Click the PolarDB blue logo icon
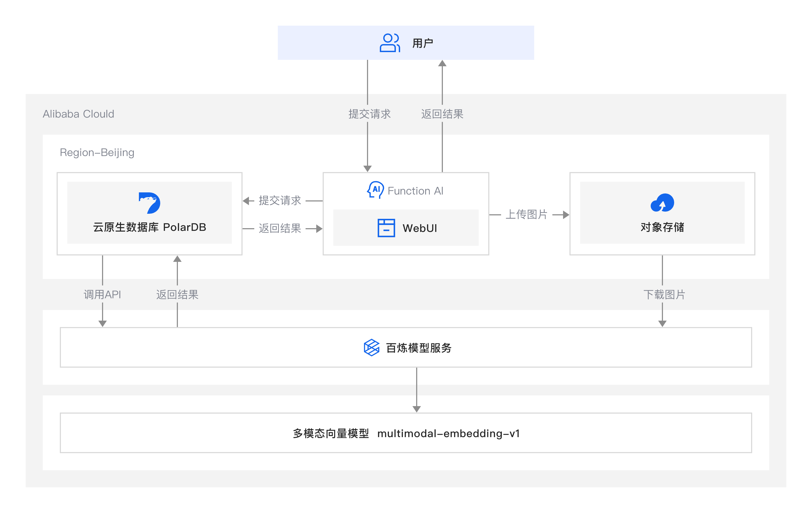The height and width of the screenshot is (513, 812). (x=149, y=203)
